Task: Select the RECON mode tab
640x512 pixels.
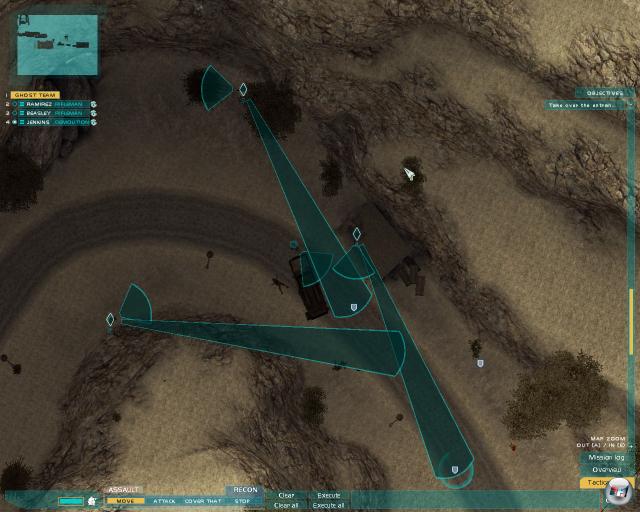Action: pyautogui.click(x=245, y=490)
